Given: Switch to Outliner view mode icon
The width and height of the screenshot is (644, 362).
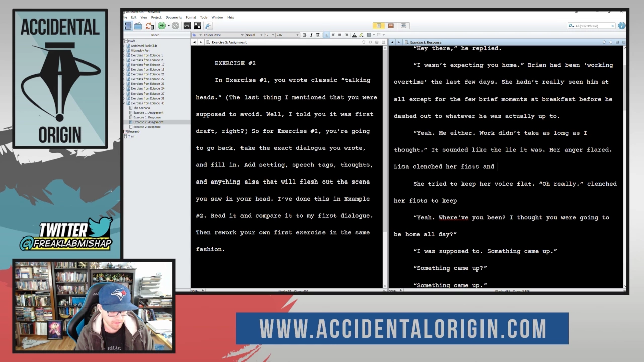Looking at the screenshot, I should click(x=403, y=26).
